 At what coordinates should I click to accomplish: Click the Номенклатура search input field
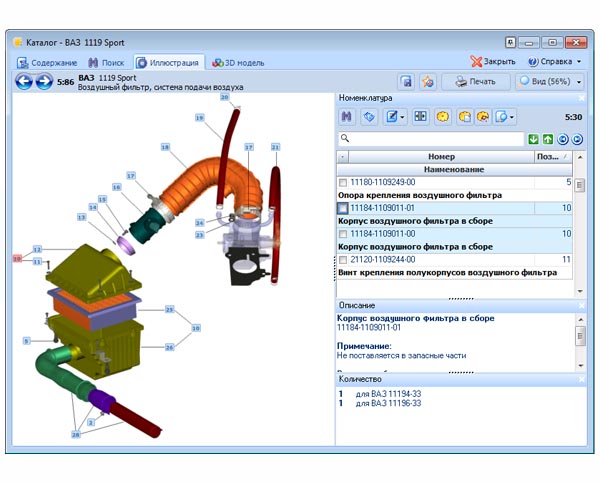click(x=431, y=138)
